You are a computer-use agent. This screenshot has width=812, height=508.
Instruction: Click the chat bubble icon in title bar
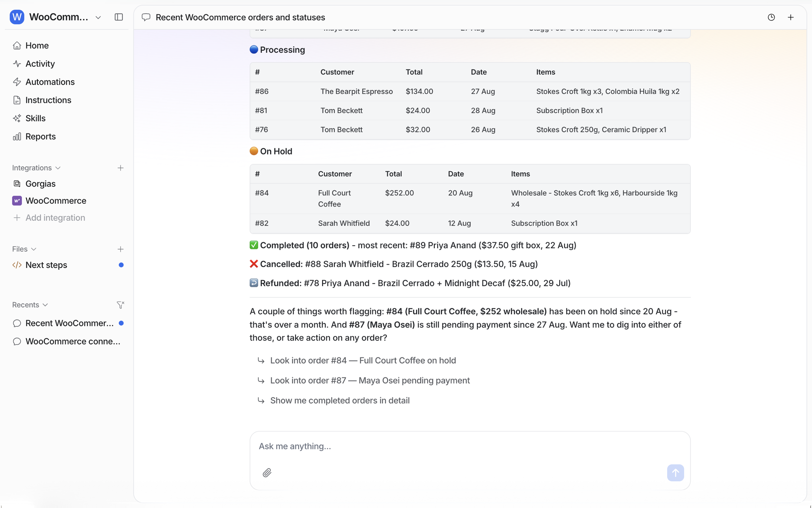pos(146,17)
